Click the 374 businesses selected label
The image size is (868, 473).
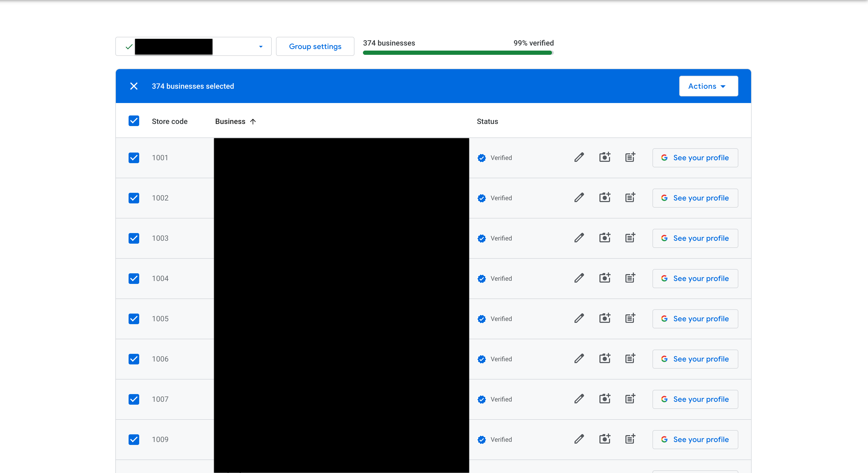[193, 86]
